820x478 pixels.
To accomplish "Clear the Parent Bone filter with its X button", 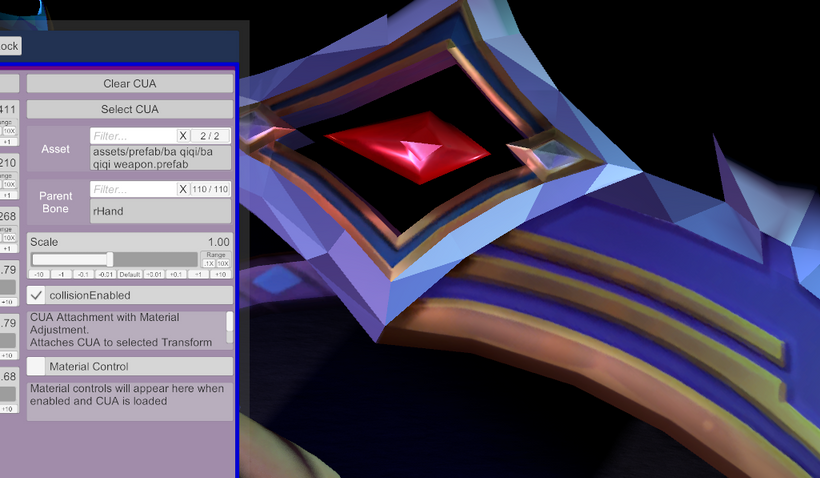I will coord(183,189).
